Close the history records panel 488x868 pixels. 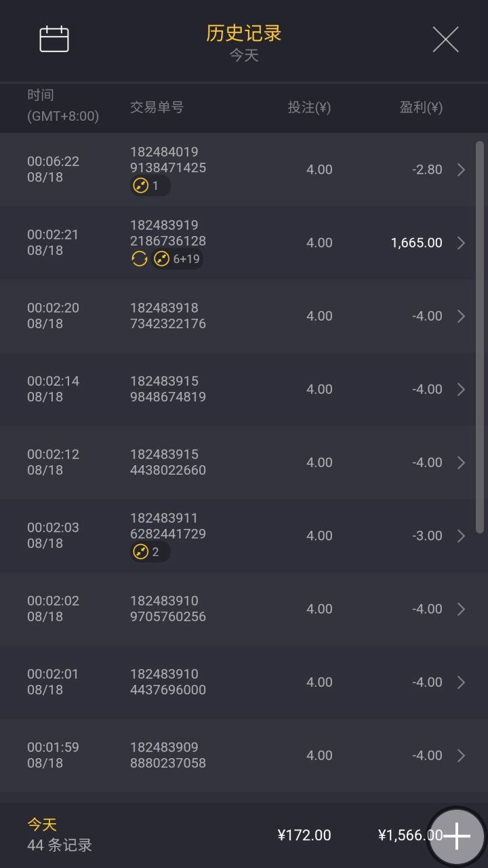[445, 39]
